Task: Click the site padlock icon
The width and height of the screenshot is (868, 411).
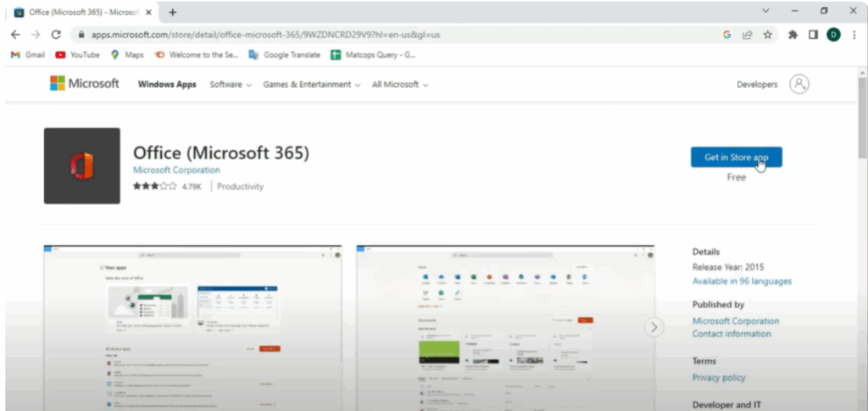Action: (81, 34)
